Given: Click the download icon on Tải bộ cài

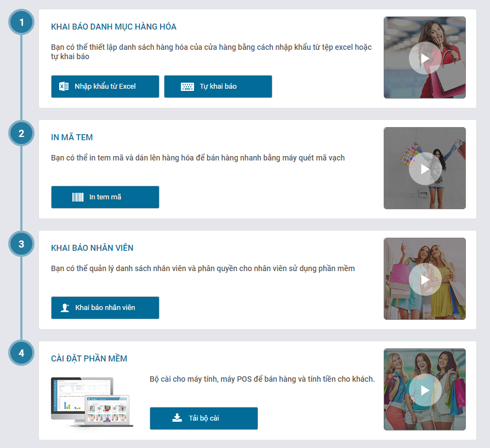Looking at the screenshot, I should (177, 418).
